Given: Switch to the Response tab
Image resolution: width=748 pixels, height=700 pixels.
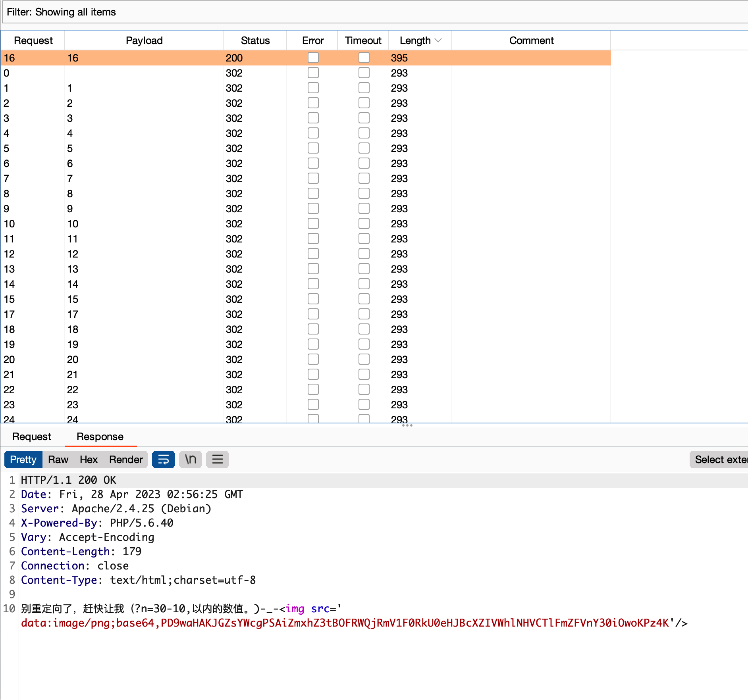Looking at the screenshot, I should coord(100,437).
